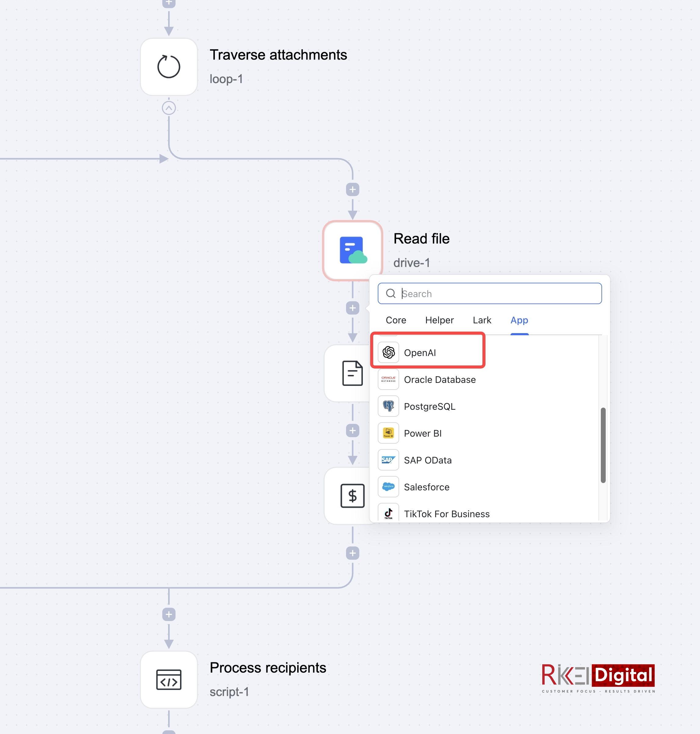Open the Process recipients script node
The width and height of the screenshot is (700, 734).
click(x=169, y=679)
